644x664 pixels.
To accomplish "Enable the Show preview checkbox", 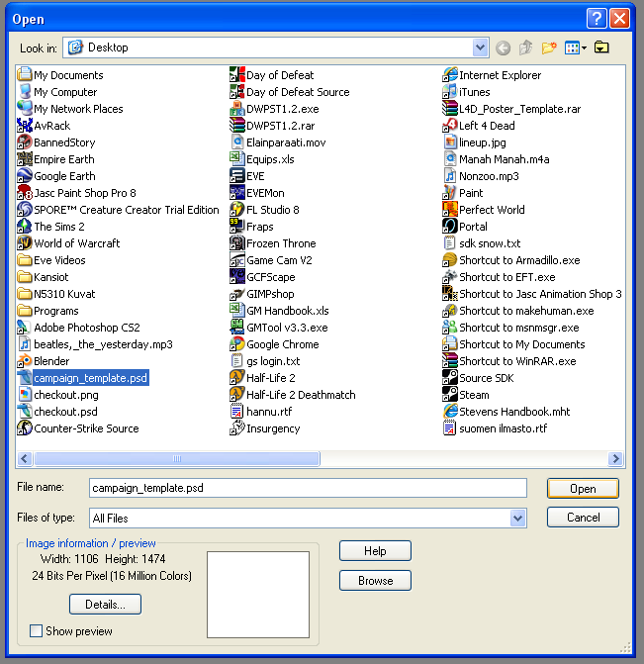I will point(36,631).
